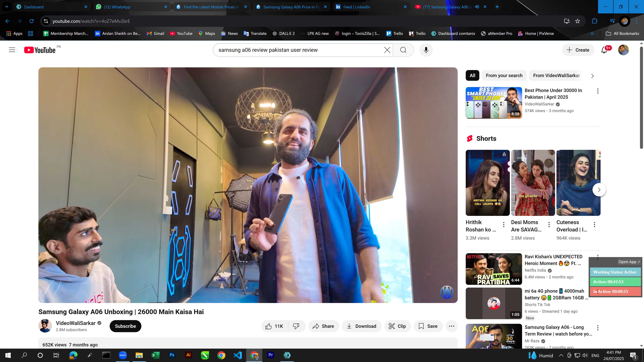Viewport: 644px width, 362px height.
Task: Open a new Chrome tab
Action: 497,7
